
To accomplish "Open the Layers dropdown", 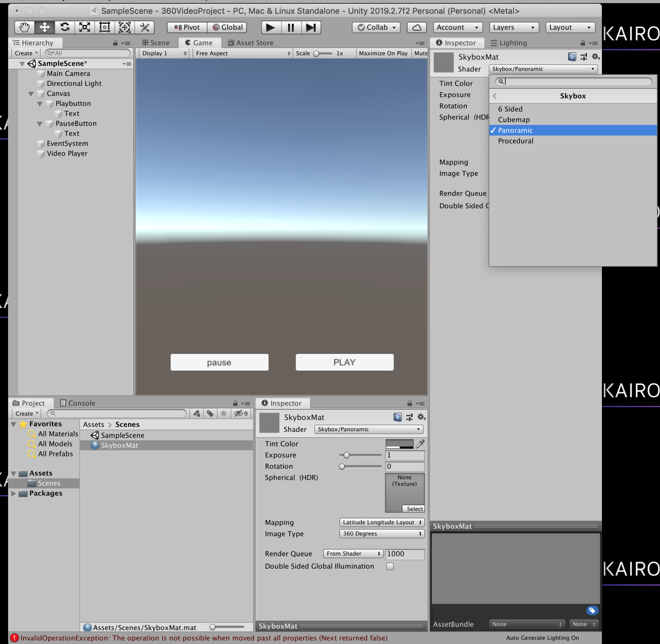I will tap(513, 27).
